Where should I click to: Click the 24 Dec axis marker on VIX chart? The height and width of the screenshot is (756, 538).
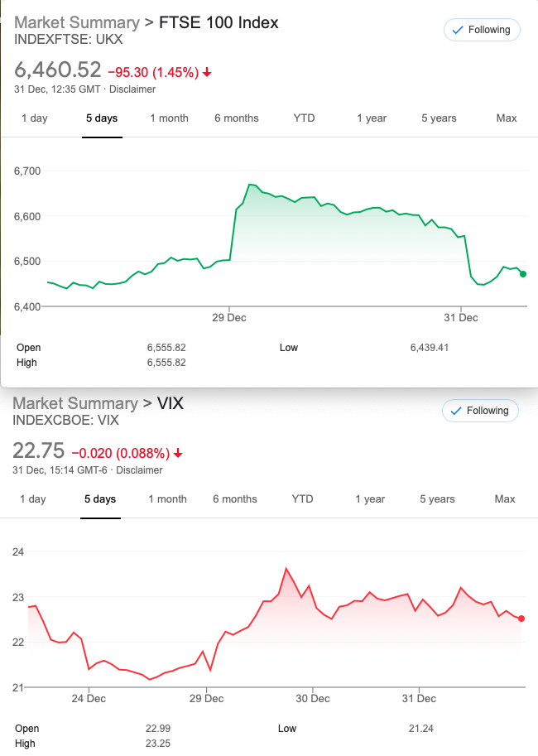pyautogui.click(x=89, y=699)
